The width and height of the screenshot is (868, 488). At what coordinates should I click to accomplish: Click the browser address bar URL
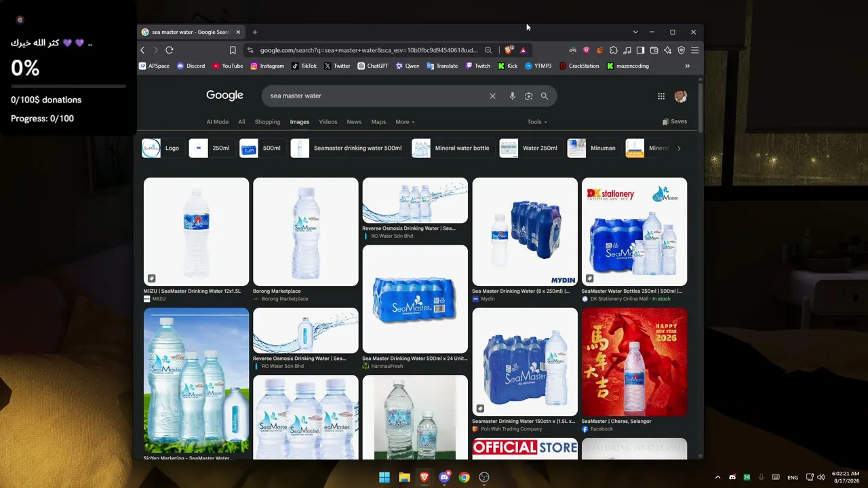pyautogui.click(x=370, y=50)
